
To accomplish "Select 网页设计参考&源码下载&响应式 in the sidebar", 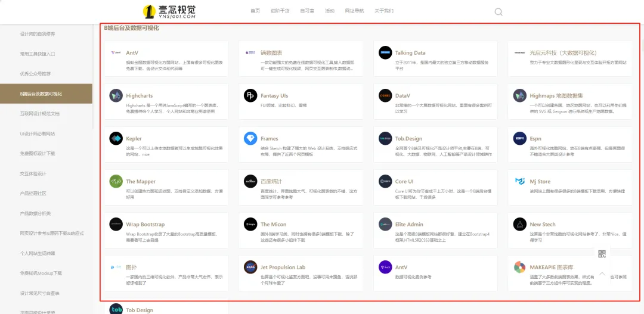I will coord(52,233).
